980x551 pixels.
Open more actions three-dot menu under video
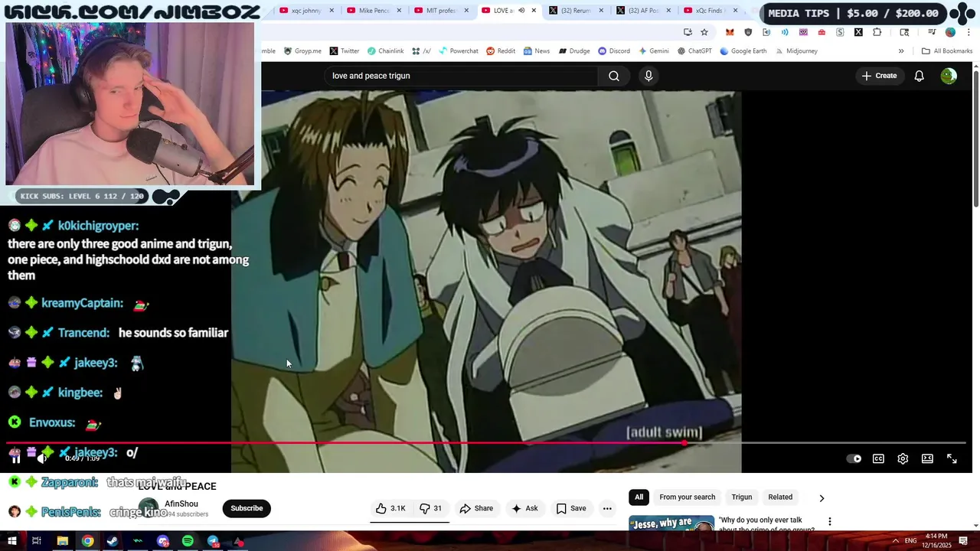[607, 508]
